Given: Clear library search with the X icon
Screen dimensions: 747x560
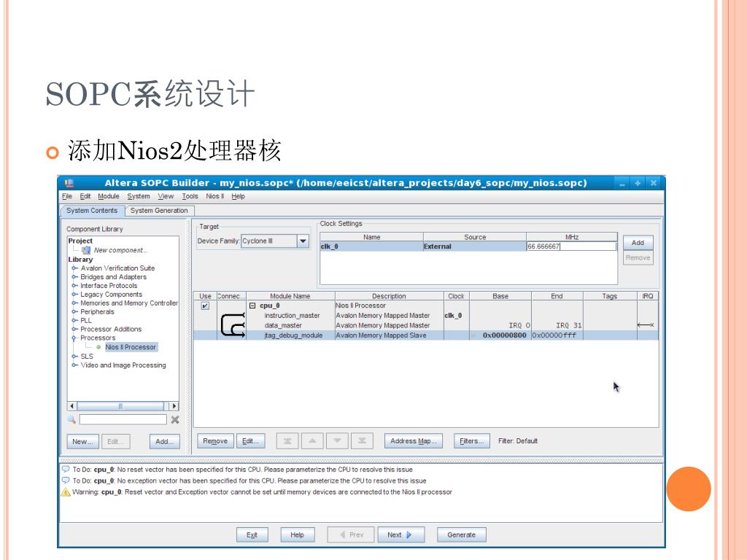Looking at the screenshot, I should 175,419.
